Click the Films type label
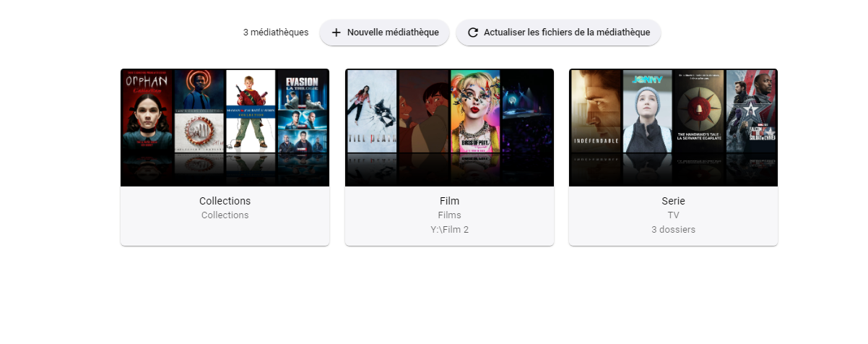868x344 pixels. (449, 215)
